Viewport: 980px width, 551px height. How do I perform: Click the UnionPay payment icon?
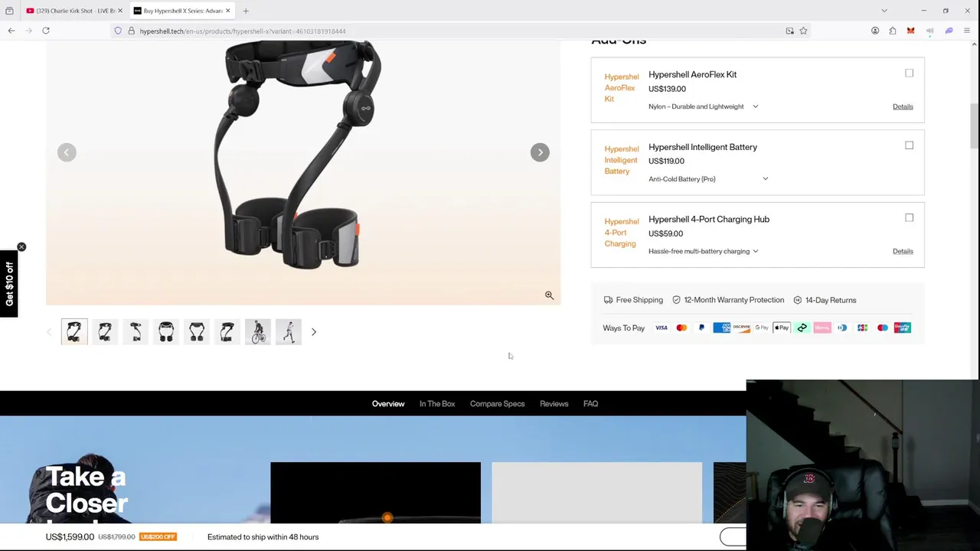click(903, 328)
